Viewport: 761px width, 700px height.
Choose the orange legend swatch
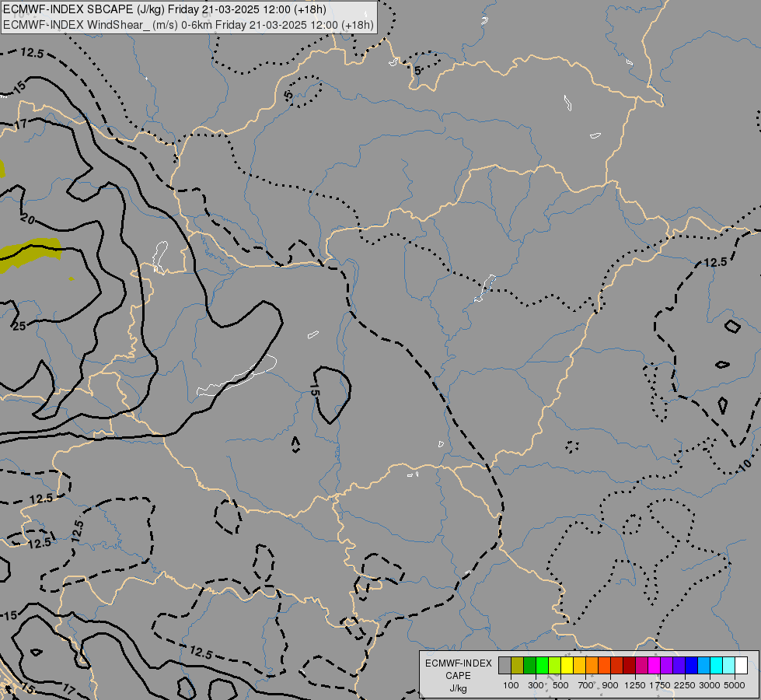pos(592,666)
